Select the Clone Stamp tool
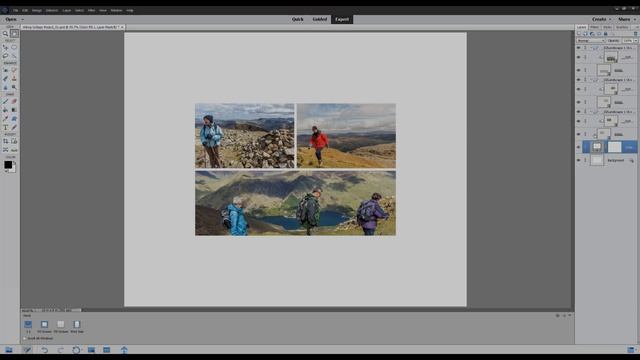Image resolution: width=640 pixels, height=360 pixels. point(14,79)
